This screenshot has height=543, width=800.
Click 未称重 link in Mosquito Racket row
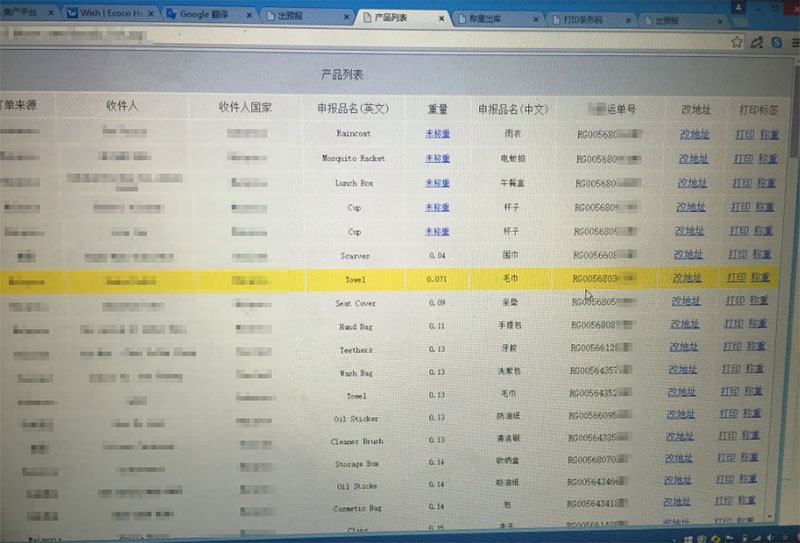(x=438, y=158)
